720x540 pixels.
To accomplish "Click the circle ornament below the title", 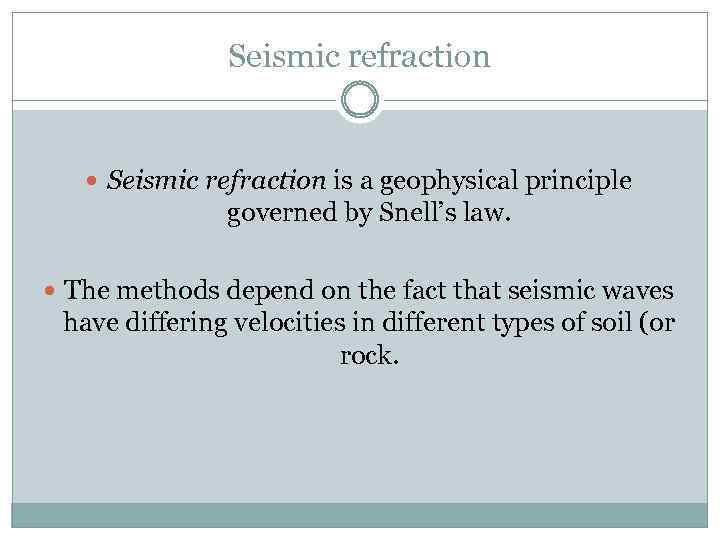I will 360,100.
